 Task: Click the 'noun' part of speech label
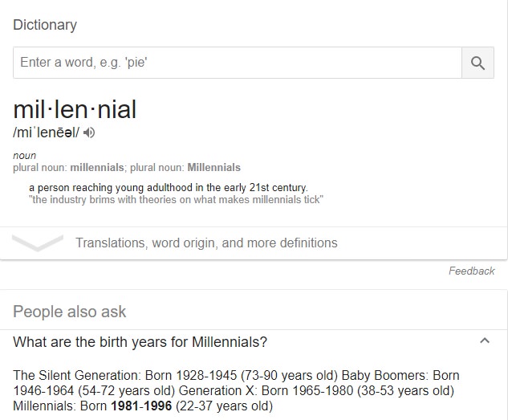coord(24,156)
